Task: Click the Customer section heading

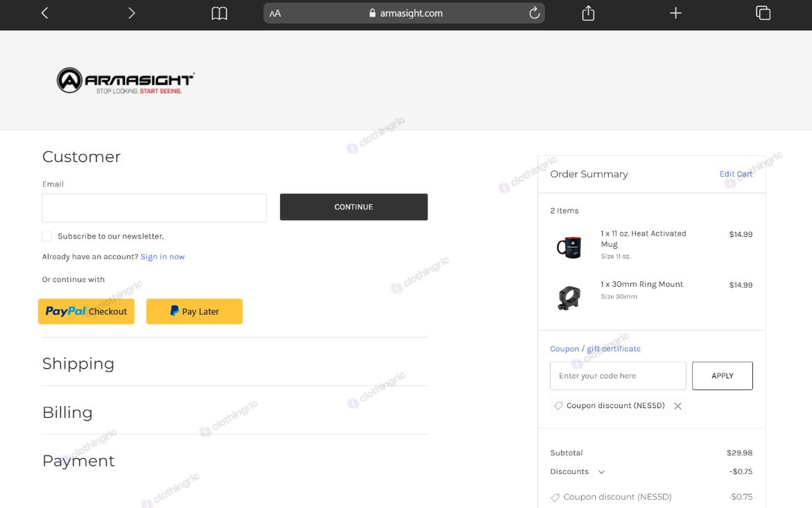Action: point(81,157)
